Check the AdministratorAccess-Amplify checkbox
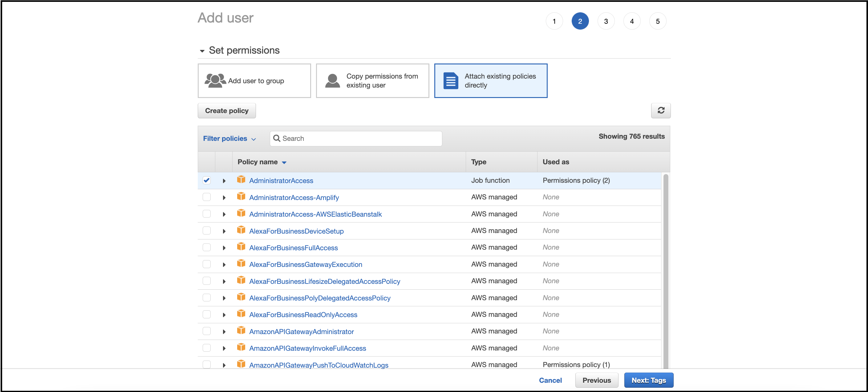This screenshot has height=392, width=868. pyautogui.click(x=207, y=197)
